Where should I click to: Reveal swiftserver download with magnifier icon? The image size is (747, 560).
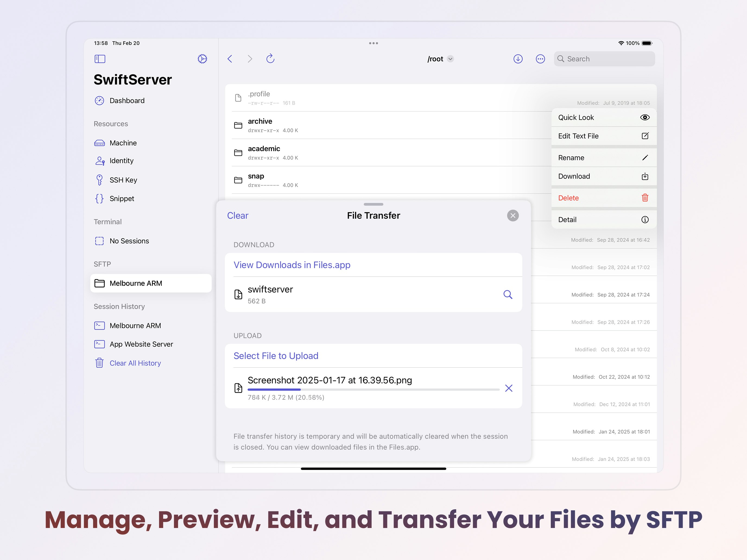point(508,295)
